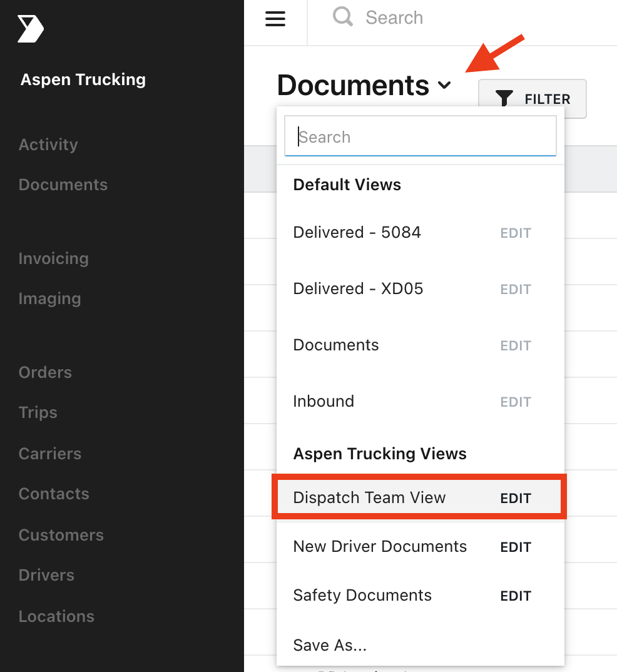Choose Save As... option
Screen dimensions: 617x672
point(330,645)
